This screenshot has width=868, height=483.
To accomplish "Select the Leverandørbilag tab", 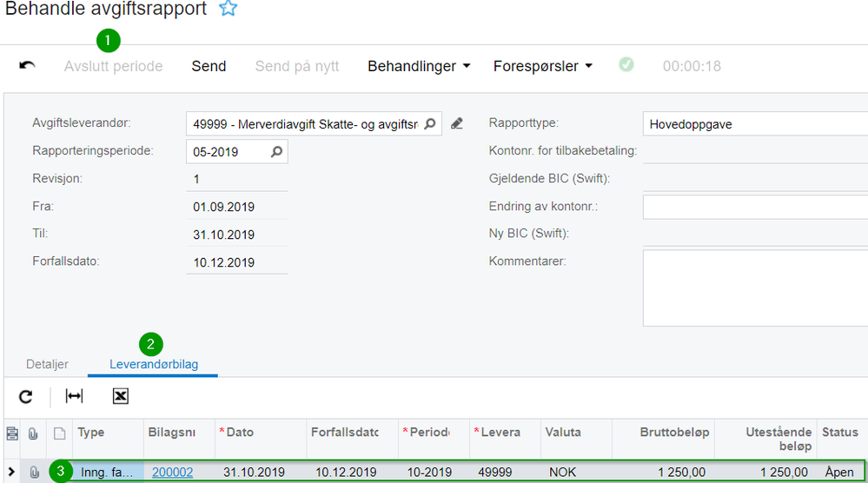I will (153, 364).
